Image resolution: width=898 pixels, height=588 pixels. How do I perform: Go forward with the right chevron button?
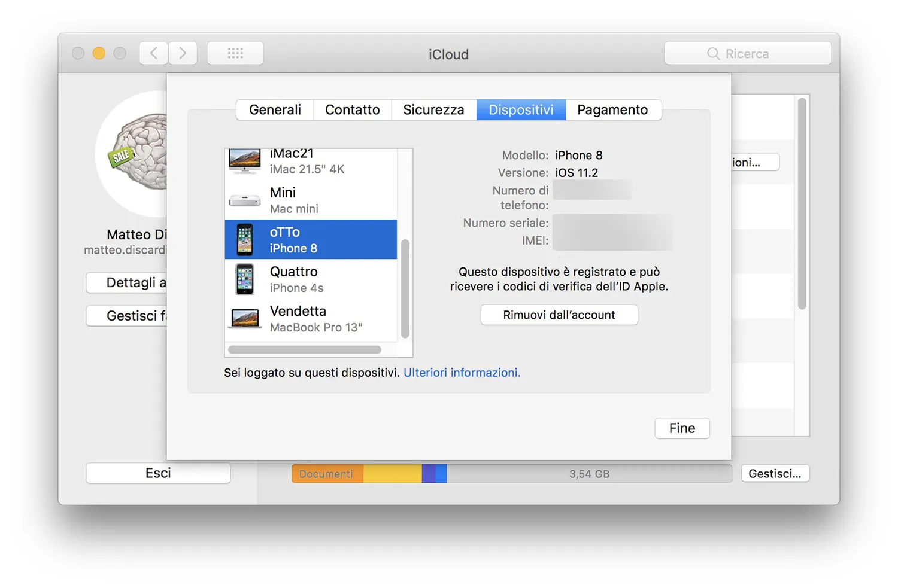[183, 53]
